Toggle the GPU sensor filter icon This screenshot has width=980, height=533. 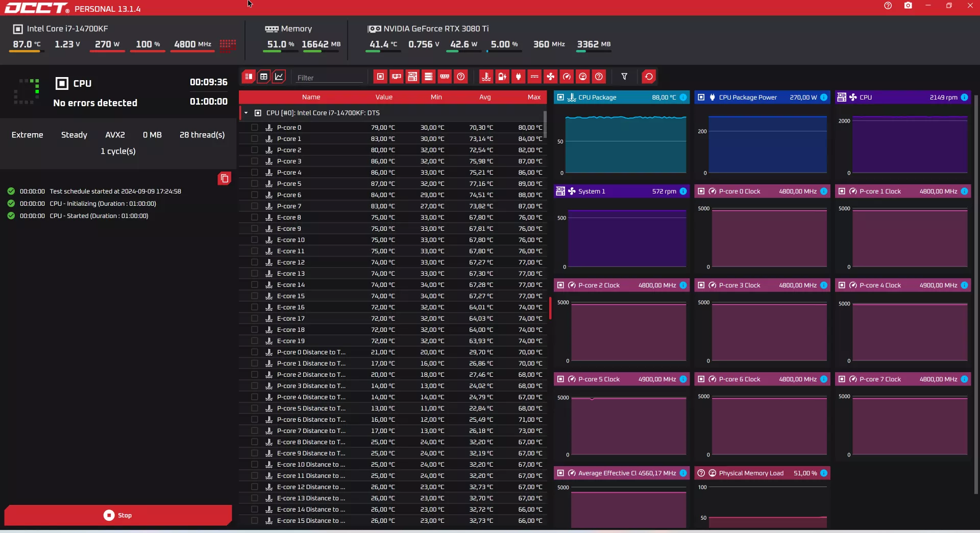pyautogui.click(x=397, y=77)
